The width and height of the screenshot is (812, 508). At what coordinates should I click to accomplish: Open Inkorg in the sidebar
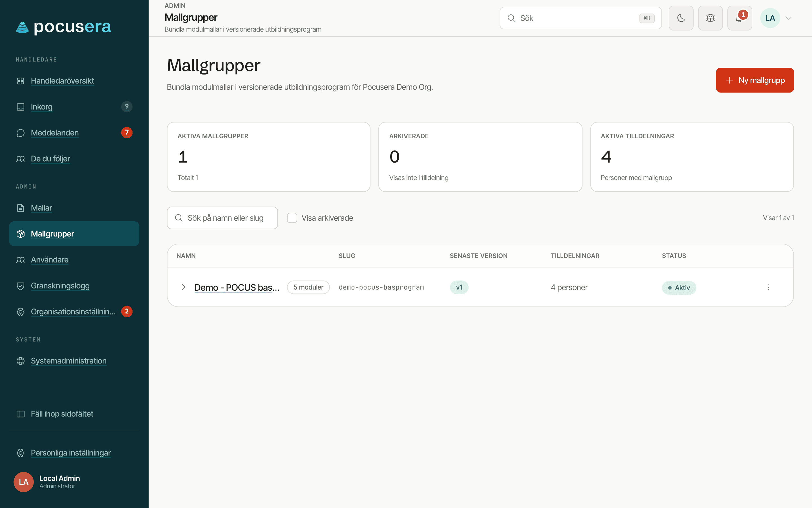pos(74,106)
